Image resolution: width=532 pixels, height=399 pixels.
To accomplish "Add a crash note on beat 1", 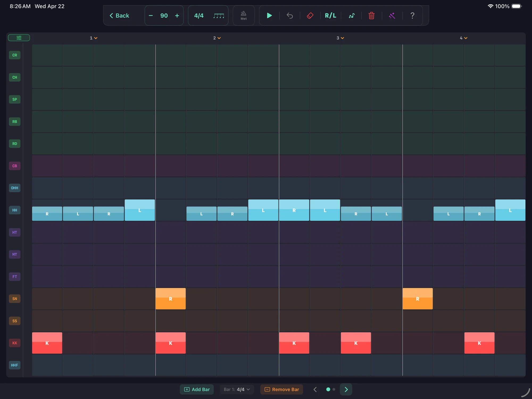I will click(47, 55).
